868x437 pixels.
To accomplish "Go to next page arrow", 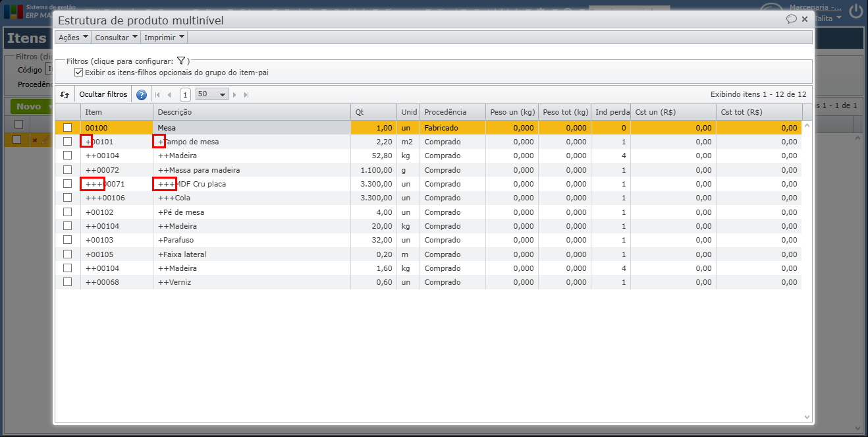I will (x=234, y=95).
